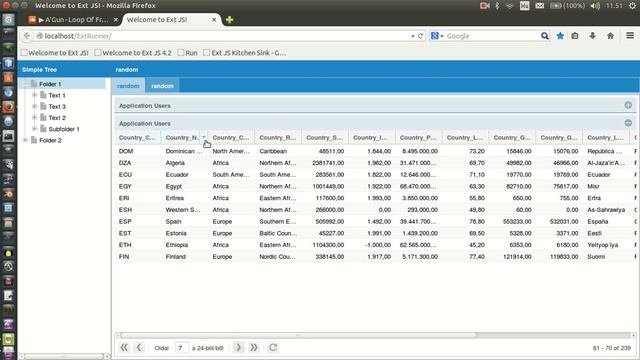Run the search with the magnifier icon
640x360 pixels.
tap(544, 36)
